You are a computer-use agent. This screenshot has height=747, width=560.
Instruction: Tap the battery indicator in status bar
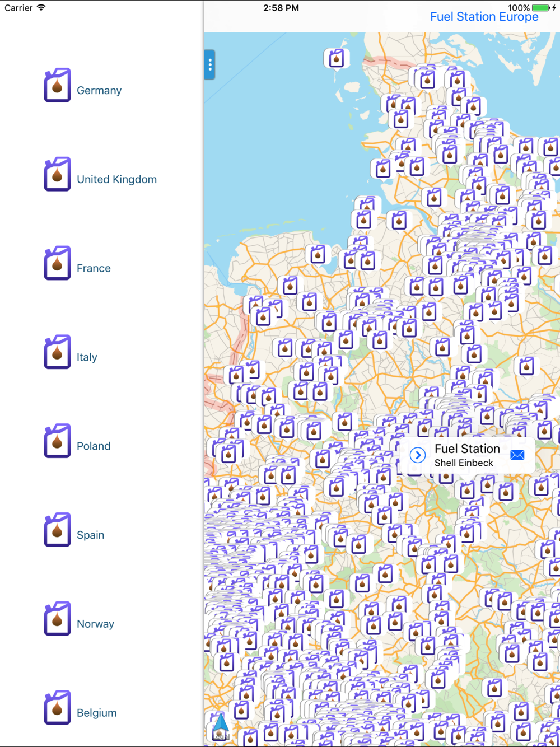(x=541, y=8)
